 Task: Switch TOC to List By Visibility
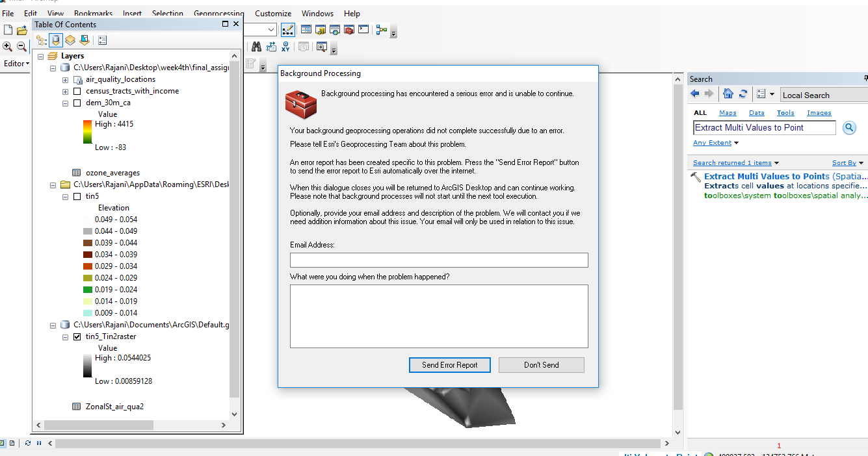pyautogui.click(x=70, y=40)
